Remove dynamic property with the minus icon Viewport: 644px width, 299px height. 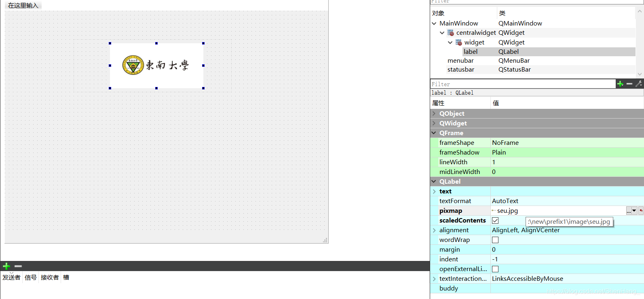point(629,84)
